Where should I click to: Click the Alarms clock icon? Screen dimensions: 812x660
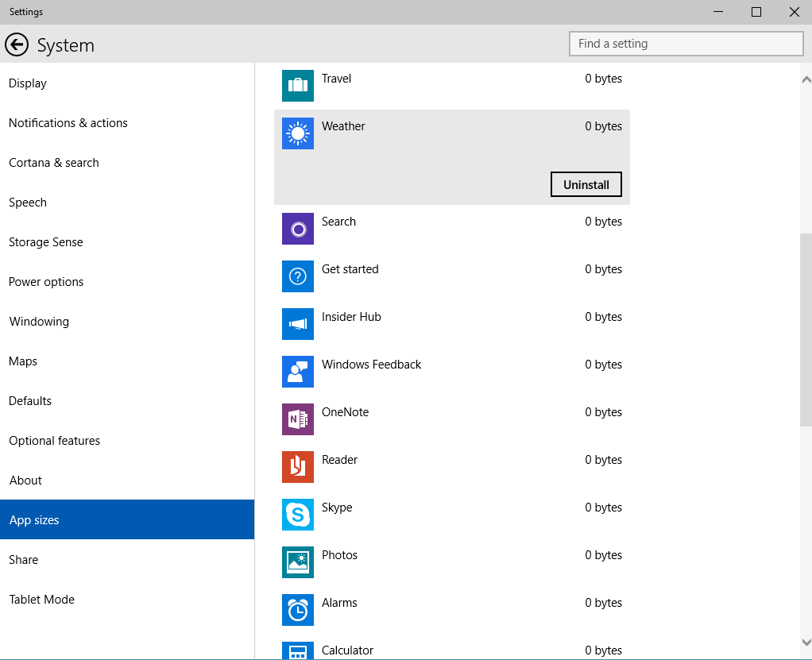pos(298,610)
